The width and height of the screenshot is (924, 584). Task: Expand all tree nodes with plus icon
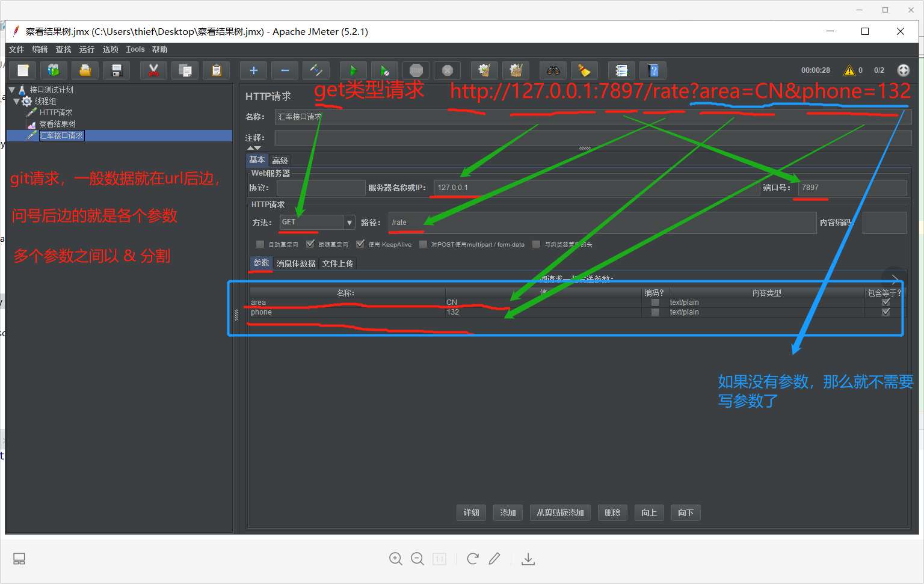click(x=254, y=70)
